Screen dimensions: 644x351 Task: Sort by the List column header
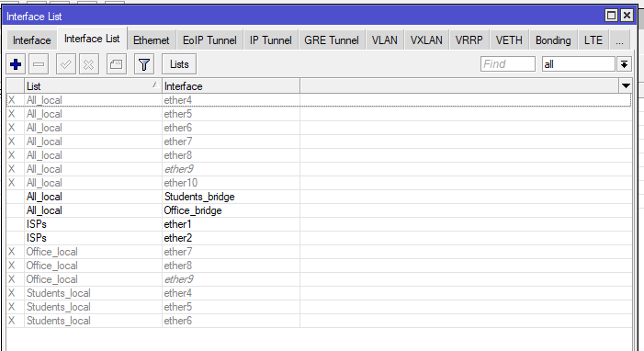click(93, 85)
